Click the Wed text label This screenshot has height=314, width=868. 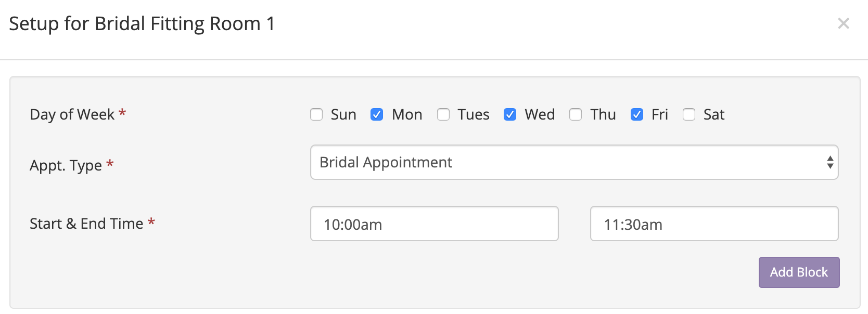click(x=540, y=114)
